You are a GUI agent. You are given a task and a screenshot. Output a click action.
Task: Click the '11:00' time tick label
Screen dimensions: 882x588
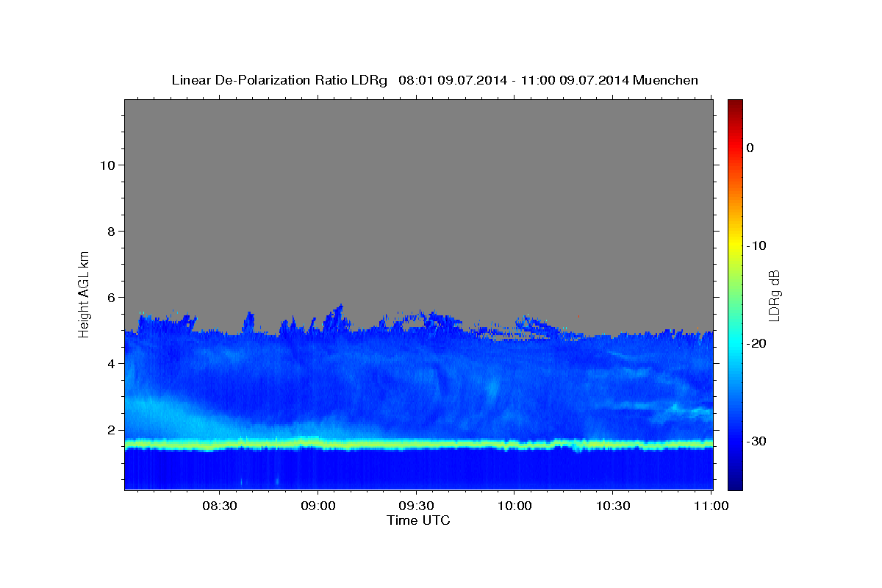coord(711,506)
